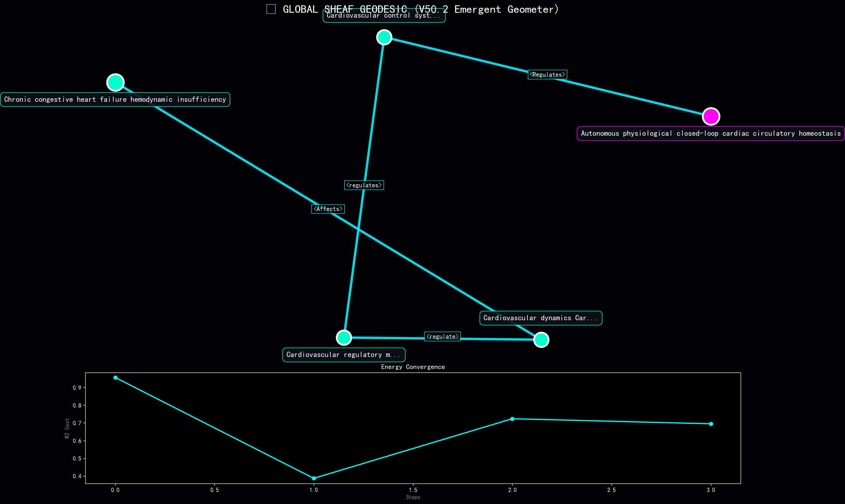This screenshot has height=504, width=845.
Task: Select the step 2.0 data point
Action: click(x=512, y=419)
